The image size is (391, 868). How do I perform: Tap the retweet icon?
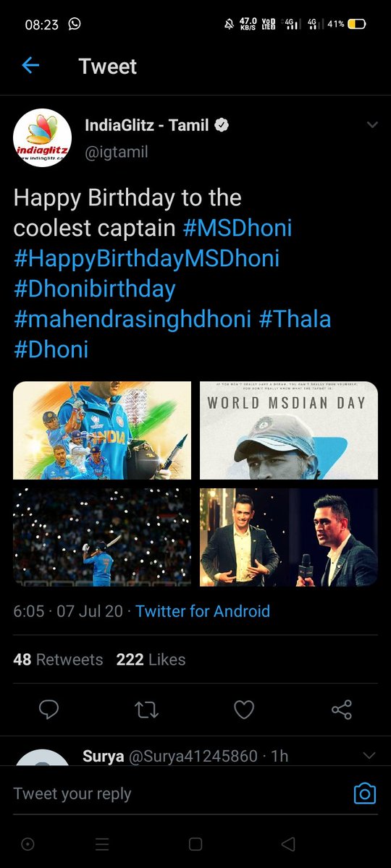pyautogui.click(x=147, y=710)
